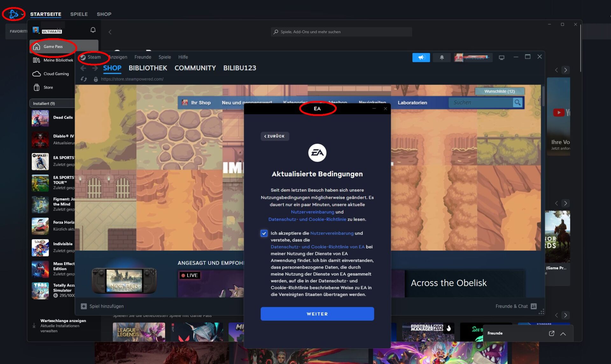Pop out the Freunde panel
This screenshot has height=364, width=611.
pyautogui.click(x=551, y=333)
